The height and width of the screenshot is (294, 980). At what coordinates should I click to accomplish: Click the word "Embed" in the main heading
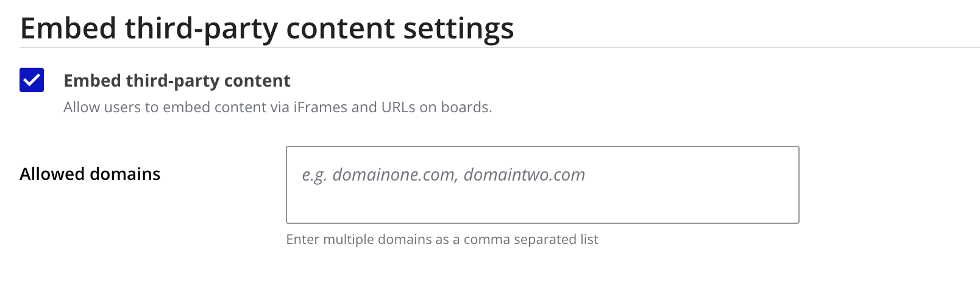pyautogui.click(x=68, y=28)
